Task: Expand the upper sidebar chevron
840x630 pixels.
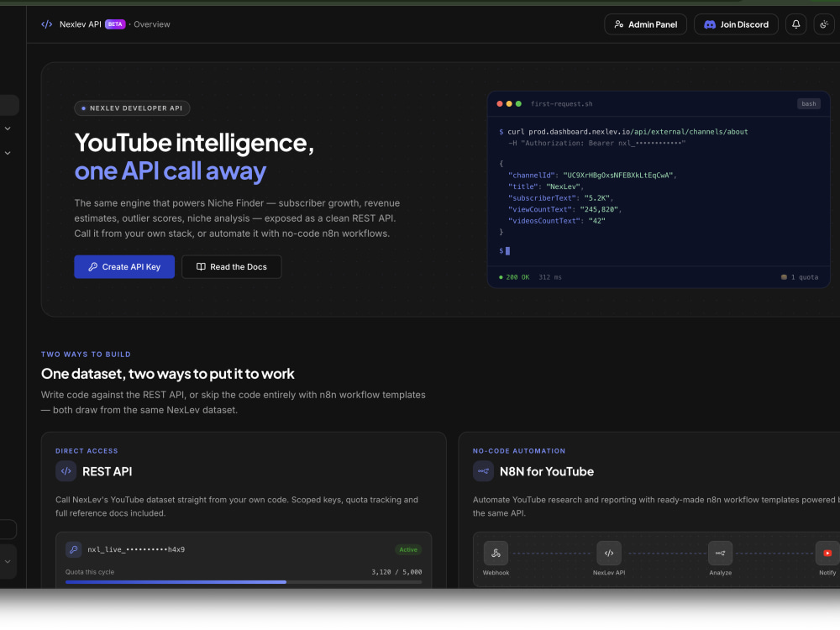Action: coord(8,129)
